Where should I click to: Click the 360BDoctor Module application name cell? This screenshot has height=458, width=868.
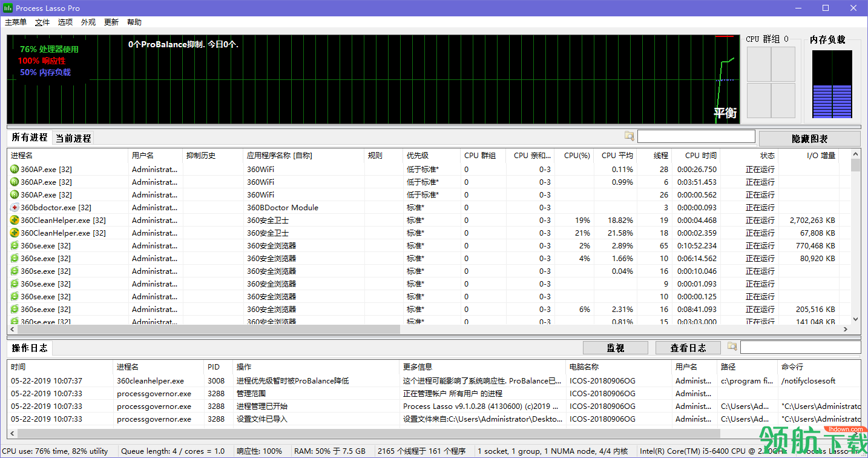(x=283, y=208)
